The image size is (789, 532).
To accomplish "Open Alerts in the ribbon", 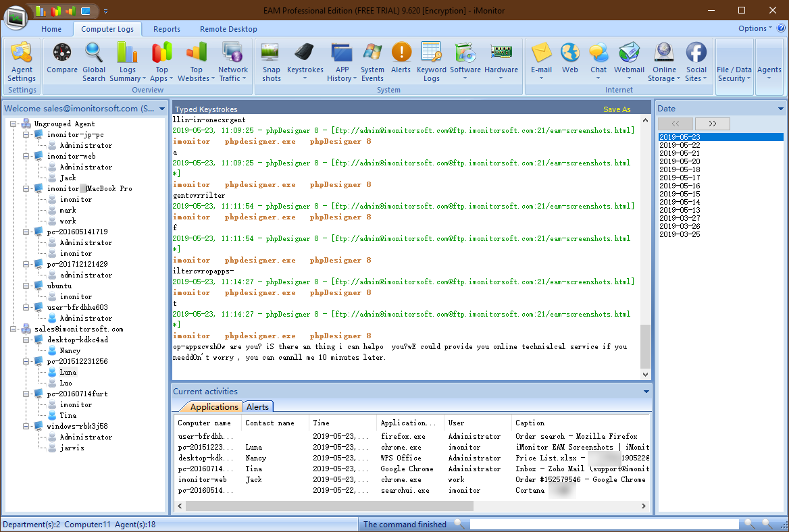I will [x=401, y=59].
